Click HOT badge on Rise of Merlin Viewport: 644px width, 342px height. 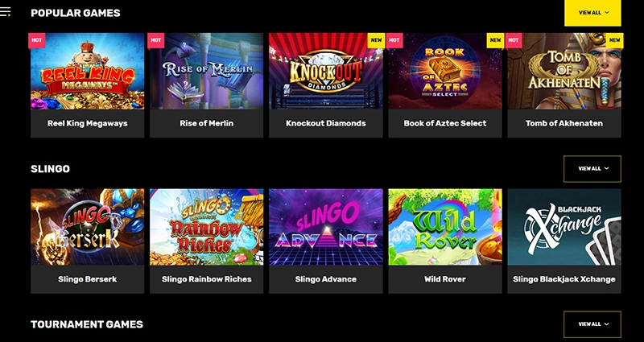coord(155,40)
